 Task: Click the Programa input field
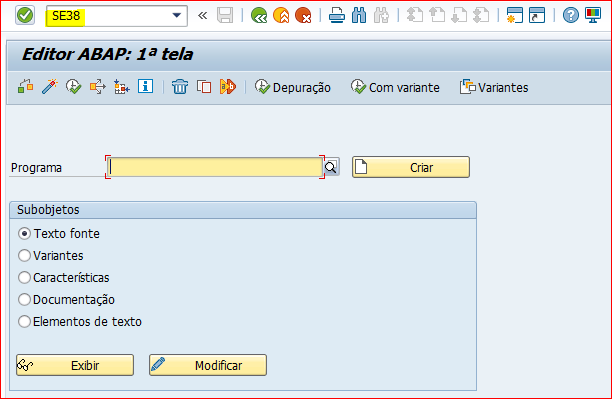tap(215, 167)
